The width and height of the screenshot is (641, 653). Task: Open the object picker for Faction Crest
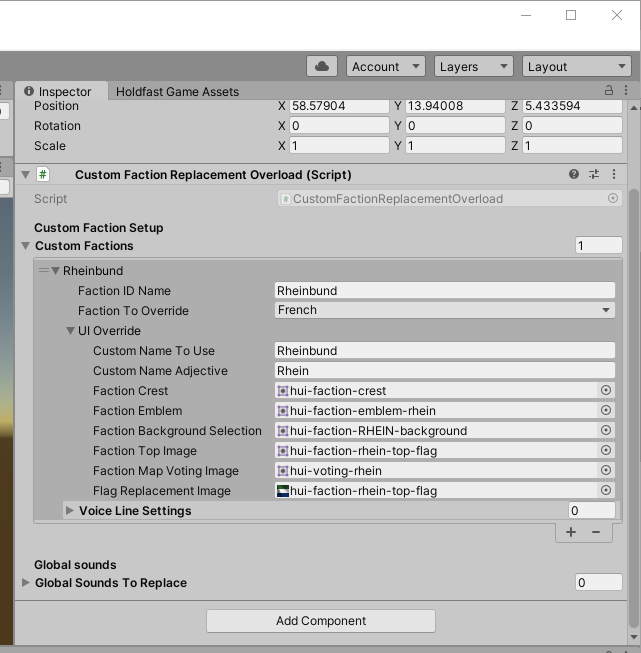click(605, 391)
